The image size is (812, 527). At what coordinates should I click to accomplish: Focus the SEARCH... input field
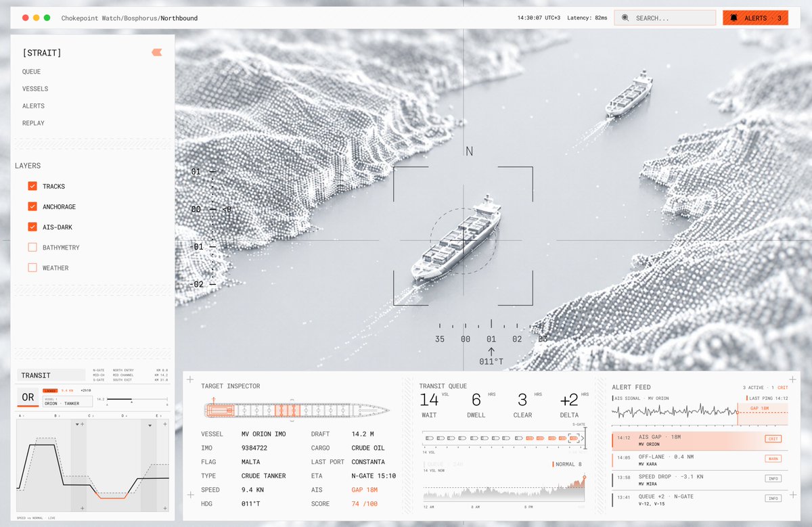(x=664, y=18)
